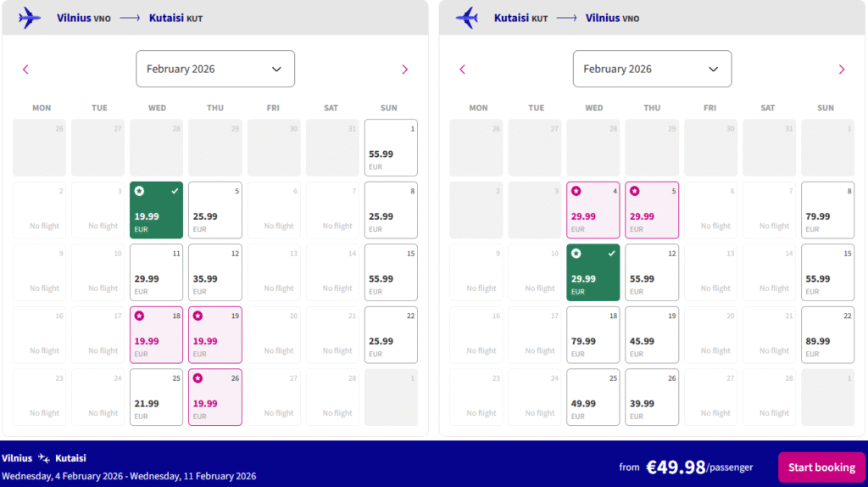This screenshot has width=868, height=487.
Task: Open outbound February 2026 month dropdown
Action: tap(215, 69)
